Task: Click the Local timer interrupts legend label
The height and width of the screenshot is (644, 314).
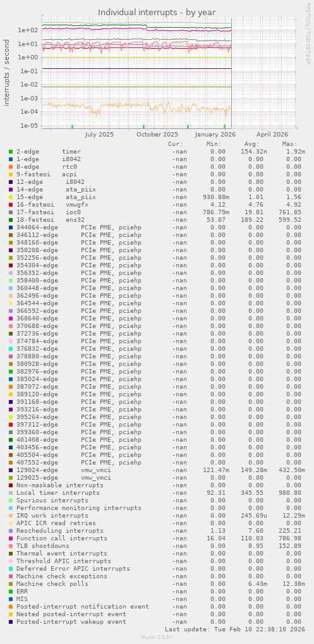Action: [58, 492]
